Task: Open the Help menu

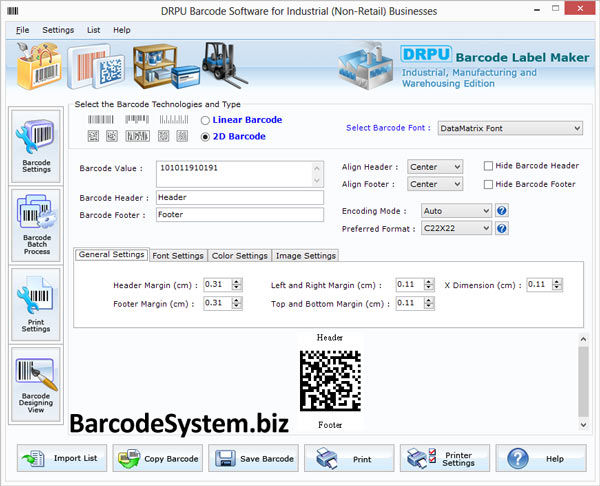Action: (x=122, y=30)
